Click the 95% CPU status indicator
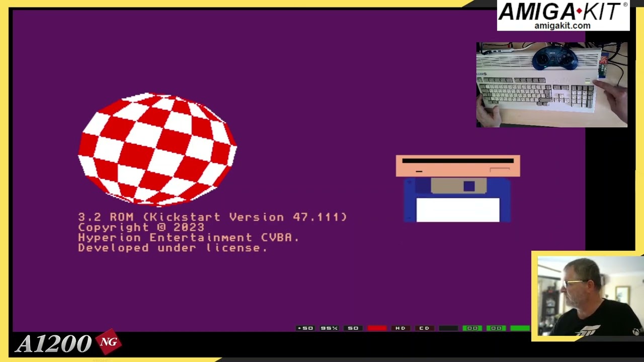This screenshot has height=362, width=644. tap(329, 328)
